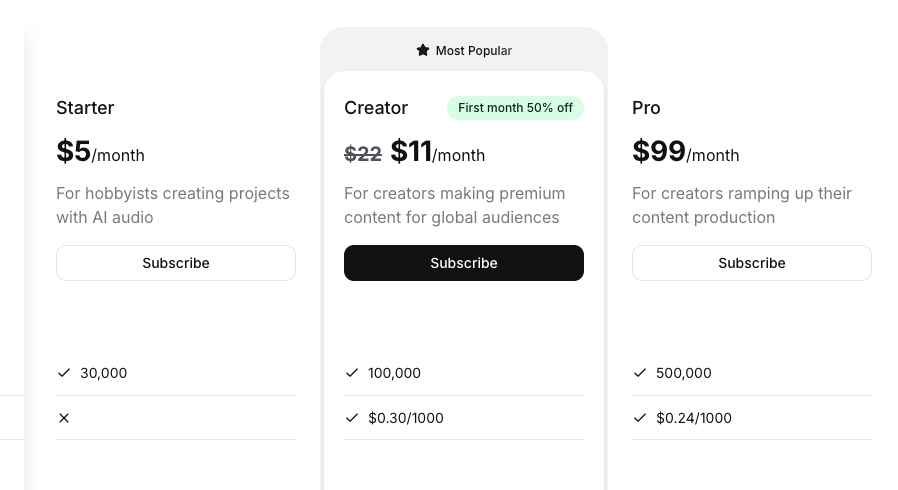Subscribe to the Starter plan
The height and width of the screenshot is (490, 898).
(176, 263)
